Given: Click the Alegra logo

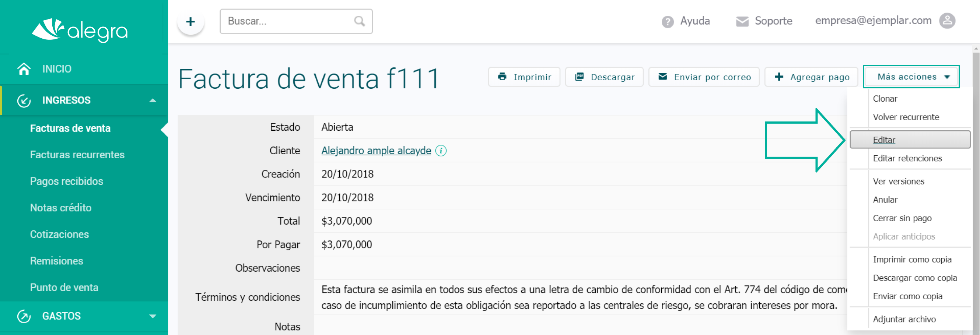Looking at the screenshot, I should click(80, 30).
